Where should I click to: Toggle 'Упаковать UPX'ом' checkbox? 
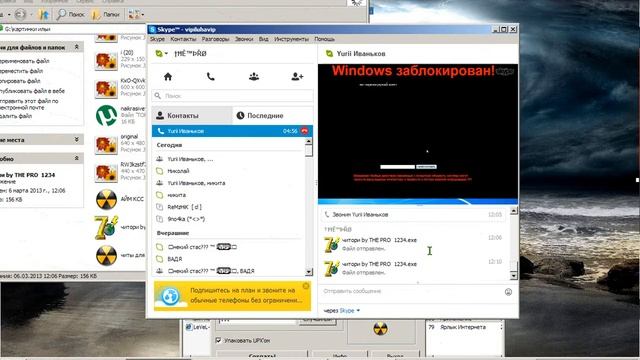pyautogui.click(x=218, y=340)
